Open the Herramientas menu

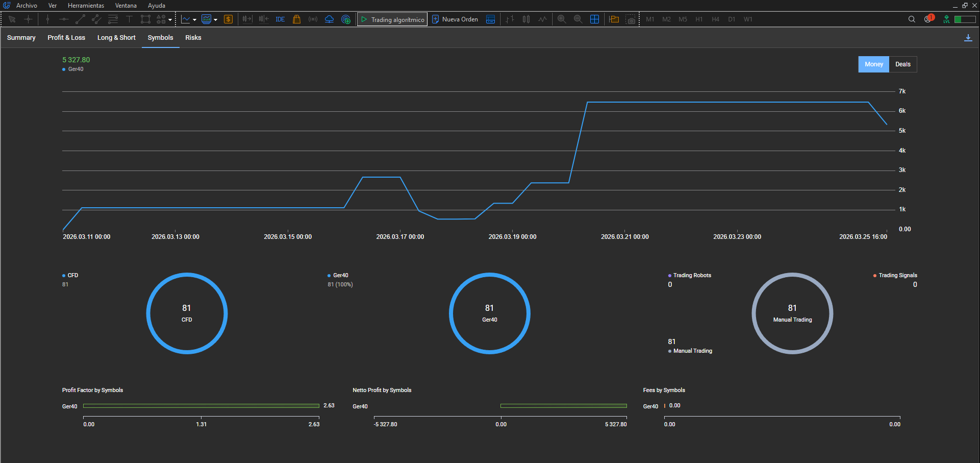86,6
